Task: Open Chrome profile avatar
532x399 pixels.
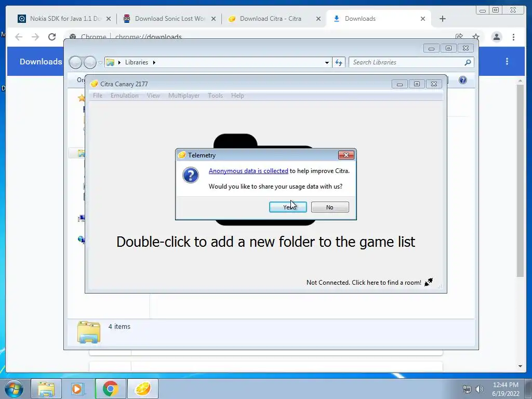Action: (496, 37)
